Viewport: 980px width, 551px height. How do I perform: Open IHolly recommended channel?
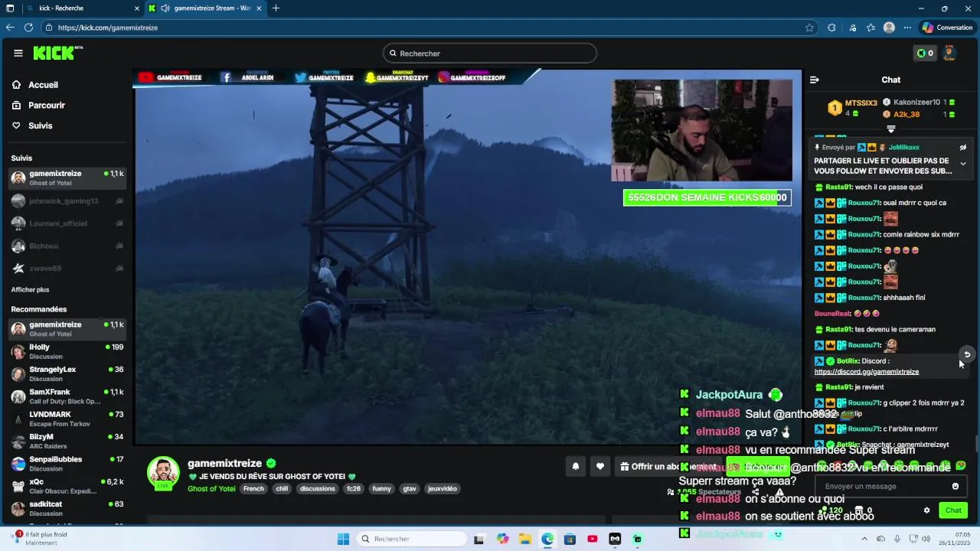[x=67, y=352]
